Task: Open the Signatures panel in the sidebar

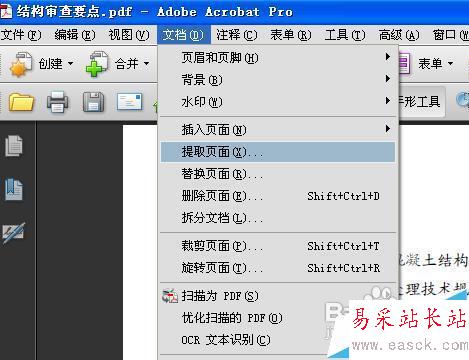Action: [14, 232]
